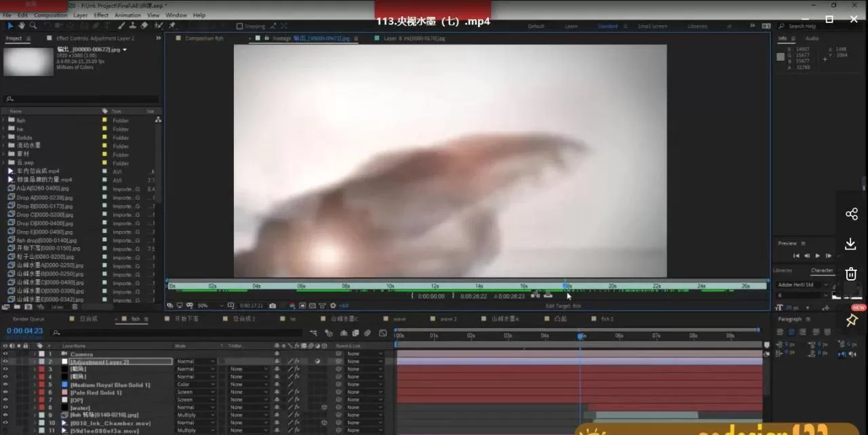Pick the Type tool
The width and height of the screenshot is (868, 435).
point(107,25)
